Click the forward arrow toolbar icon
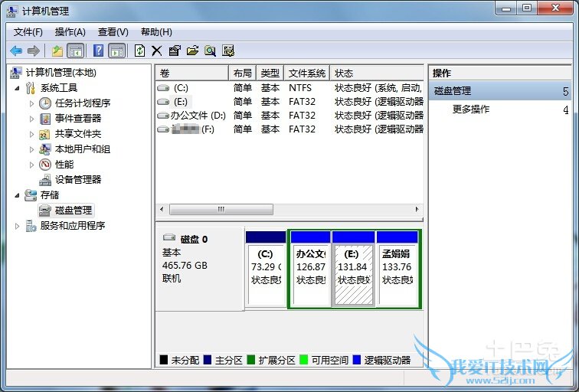Screen dimensions: 579x392 [34, 51]
